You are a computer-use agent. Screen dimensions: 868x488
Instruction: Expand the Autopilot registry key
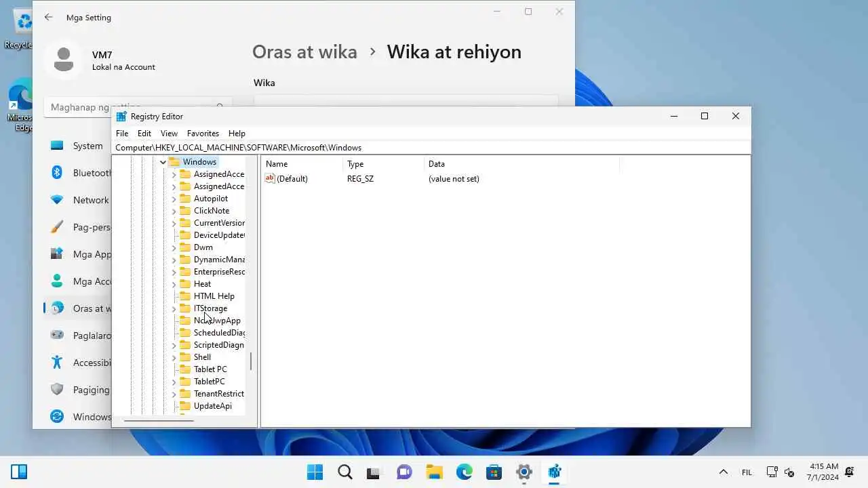coord(174,199)
